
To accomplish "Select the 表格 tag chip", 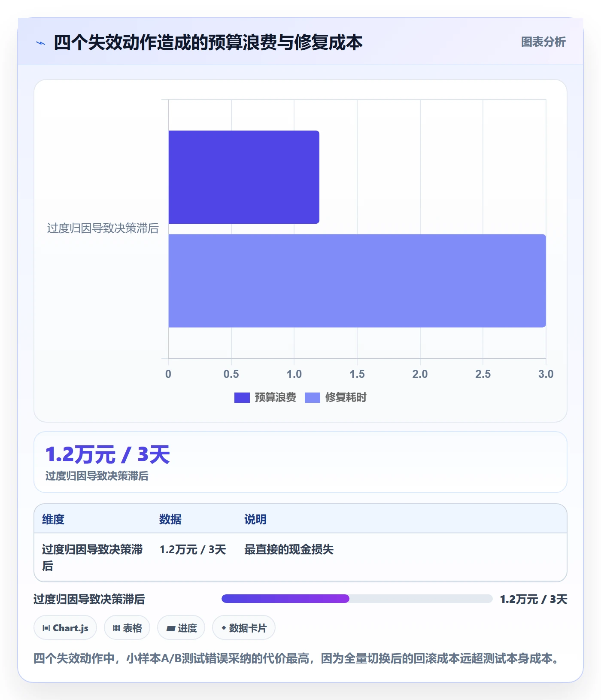I will (127, 628).
